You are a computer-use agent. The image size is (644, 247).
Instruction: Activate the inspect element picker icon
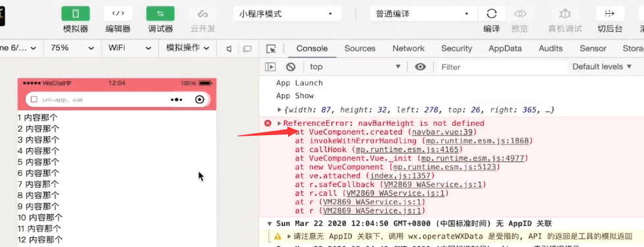coord(271,49)
